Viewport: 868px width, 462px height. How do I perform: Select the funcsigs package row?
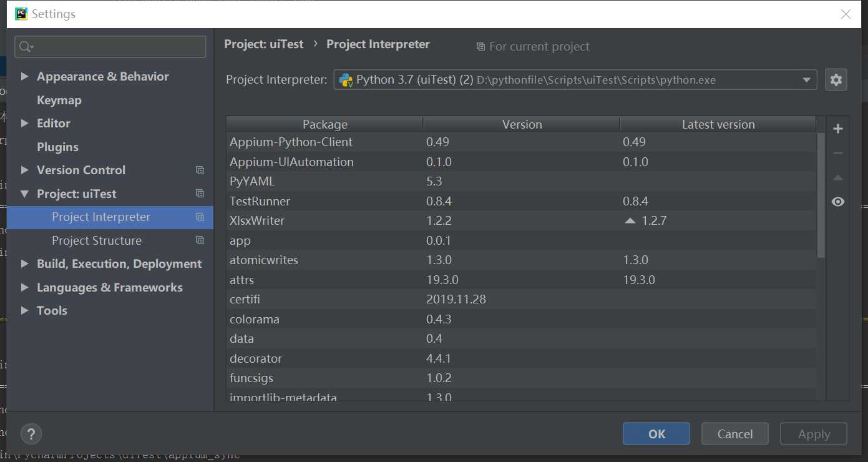(522, 378)
